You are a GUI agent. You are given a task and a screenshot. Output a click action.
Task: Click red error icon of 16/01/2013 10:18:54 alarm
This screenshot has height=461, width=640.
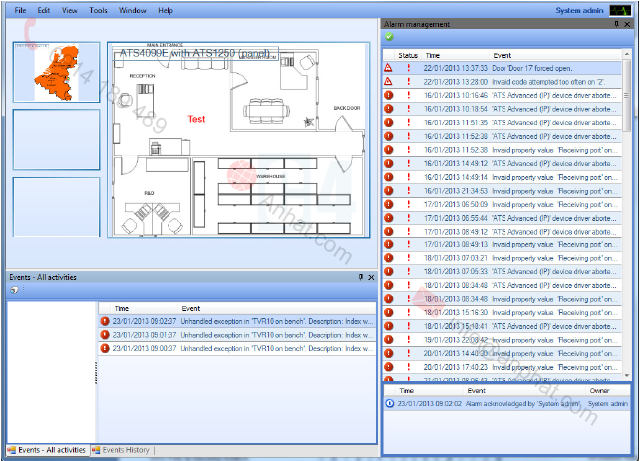click(x=389, y=109)
